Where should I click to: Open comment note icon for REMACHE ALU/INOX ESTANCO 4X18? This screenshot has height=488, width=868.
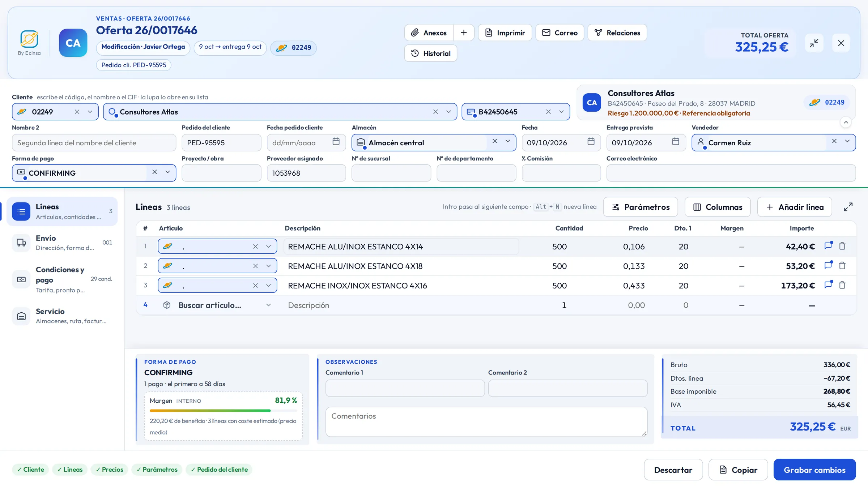tap(828, 265)
